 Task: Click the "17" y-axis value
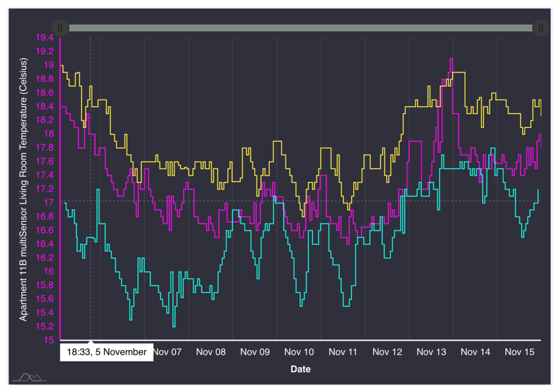click(x=49, y=202)
